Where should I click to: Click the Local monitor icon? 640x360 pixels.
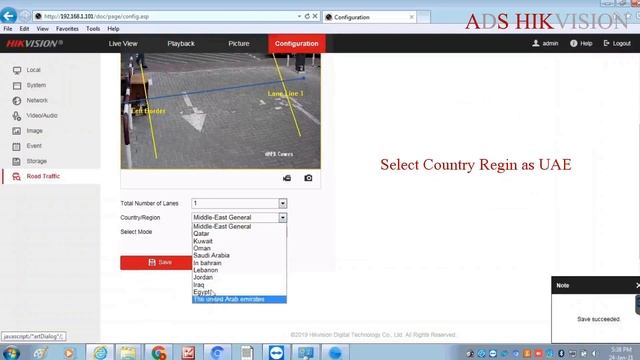pos(17,70)
